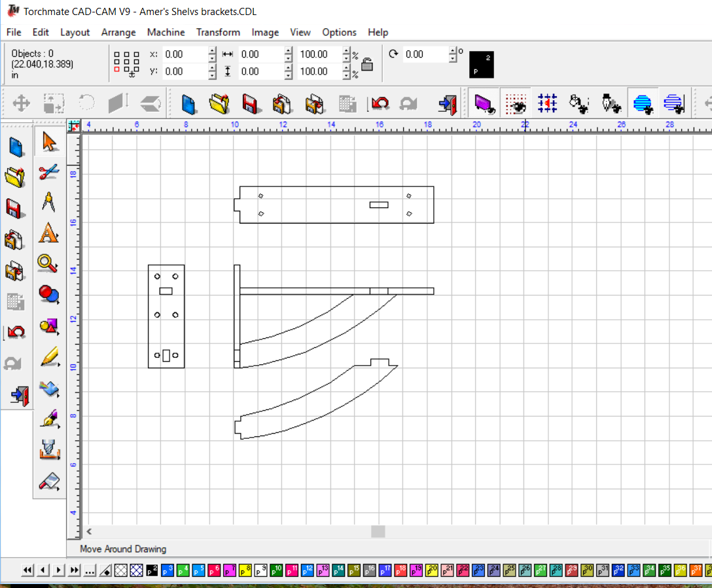The image size is (712, 588).
Task: Toggle the dotted grid snap icon
Action: 516,103
